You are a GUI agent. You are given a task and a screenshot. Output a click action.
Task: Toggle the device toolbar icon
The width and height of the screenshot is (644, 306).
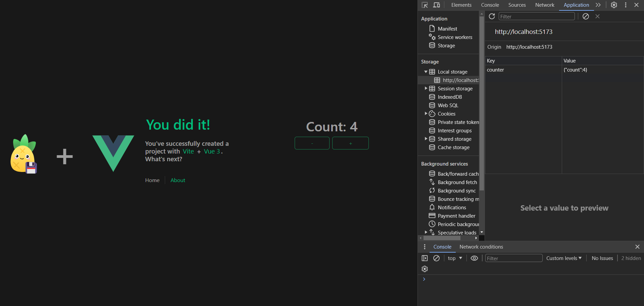coord(437,5)
